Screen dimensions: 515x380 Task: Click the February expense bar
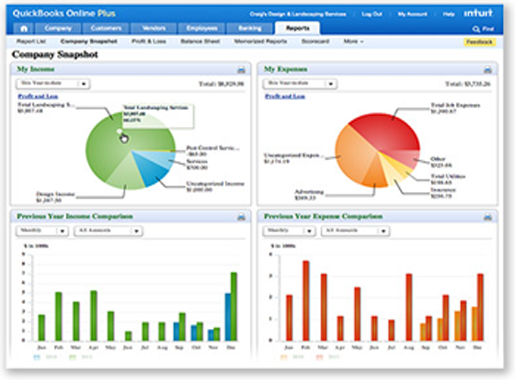pyautogui.click(x=306, y=301)
